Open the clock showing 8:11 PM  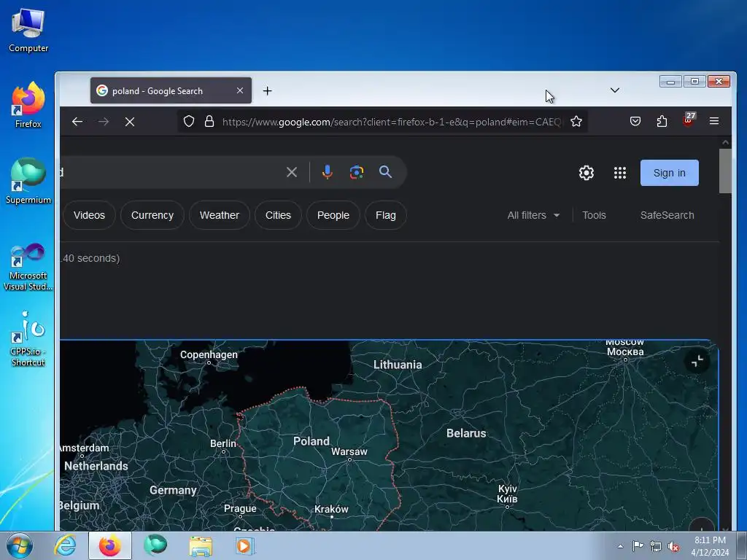(x=710, y=546)
